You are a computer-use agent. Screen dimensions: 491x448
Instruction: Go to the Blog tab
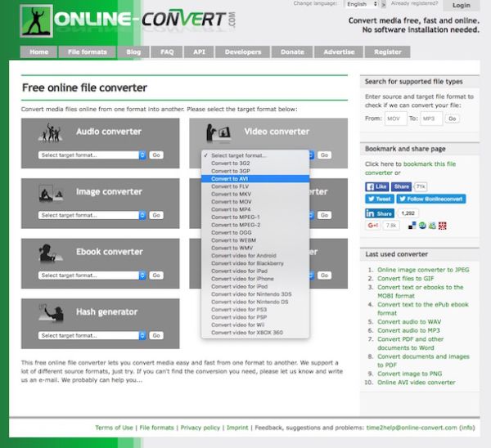coord(133,52)
